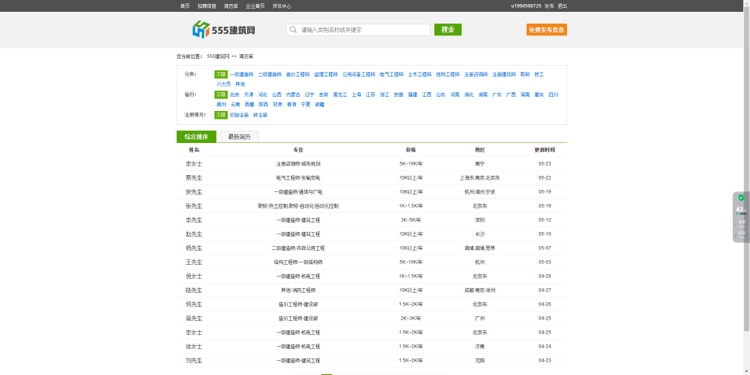The image size is (750, 375).
Task: Open 张先生's resume row
Action: [372, 206]
